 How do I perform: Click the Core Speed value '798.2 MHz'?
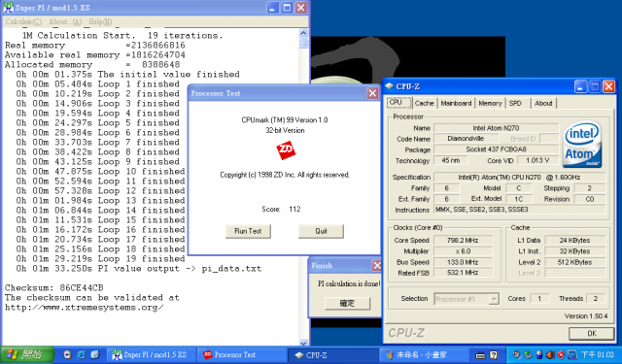pos(464,240)
